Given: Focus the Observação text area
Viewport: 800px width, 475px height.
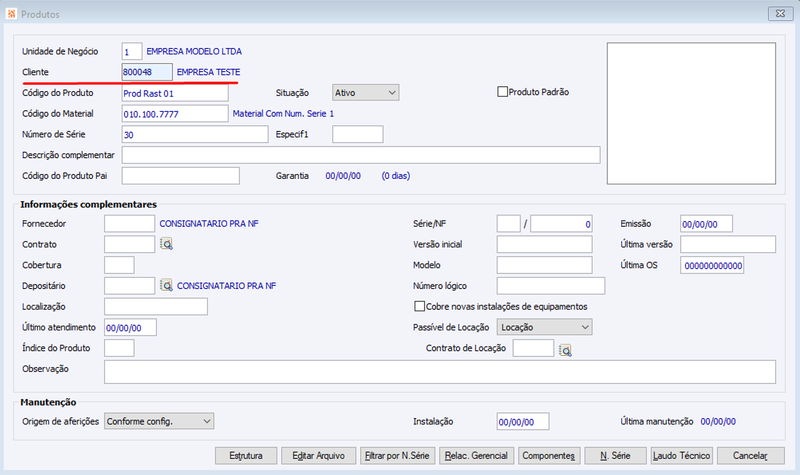Looking at the screenshot, I should [440, 372].
